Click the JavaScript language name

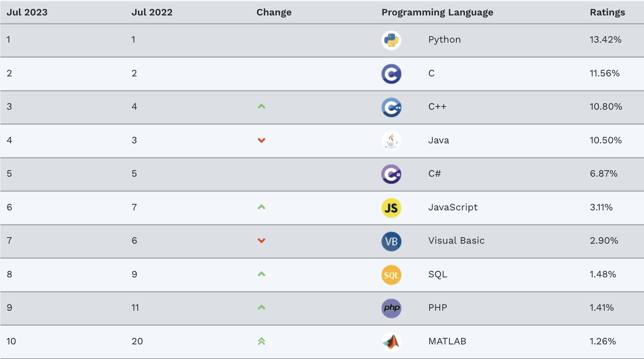(452, 207)
